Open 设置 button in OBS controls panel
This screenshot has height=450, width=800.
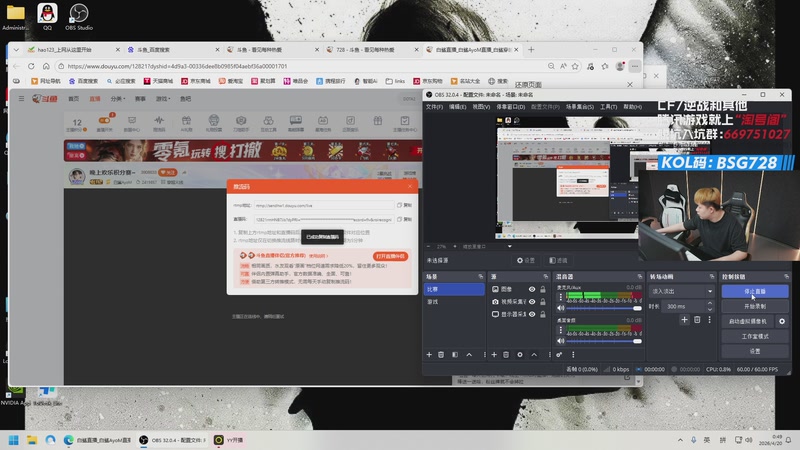tap(755, 351)
